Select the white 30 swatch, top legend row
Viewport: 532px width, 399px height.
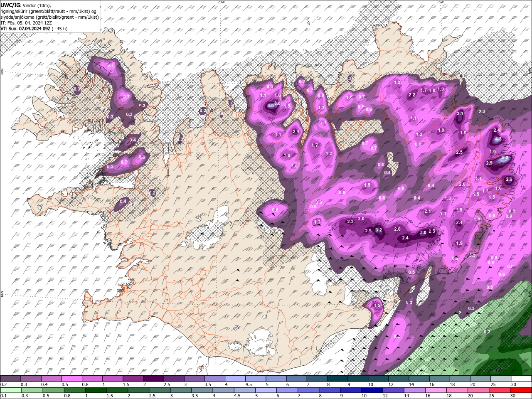[521, 379]
